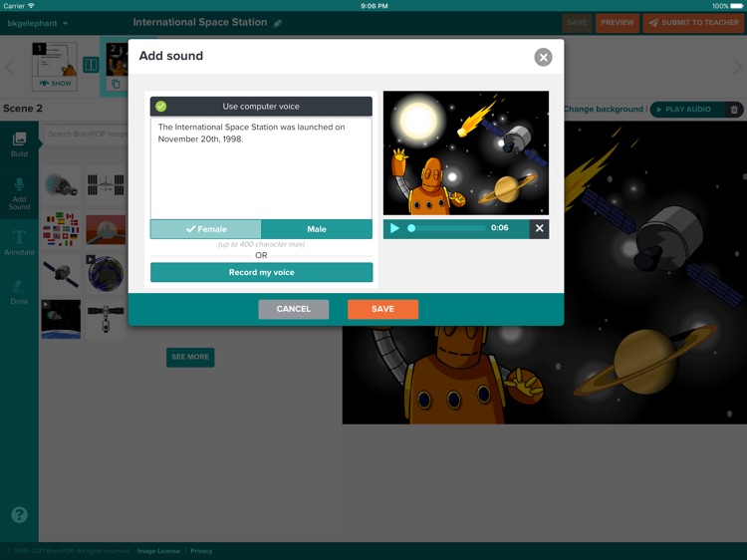Open the Image License link
Image resolution: width=747 pixels, height=560 pixels.
point(158,551)
